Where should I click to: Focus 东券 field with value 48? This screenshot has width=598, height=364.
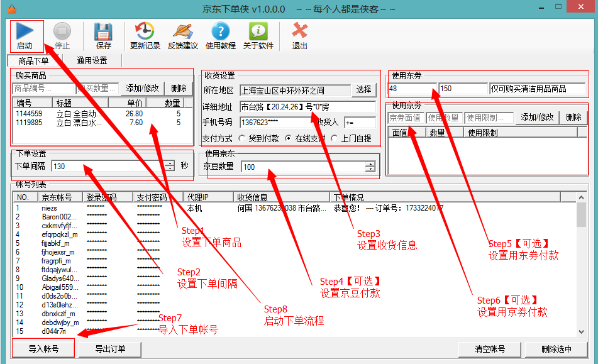pyautogui.click(x=413, y=89)
